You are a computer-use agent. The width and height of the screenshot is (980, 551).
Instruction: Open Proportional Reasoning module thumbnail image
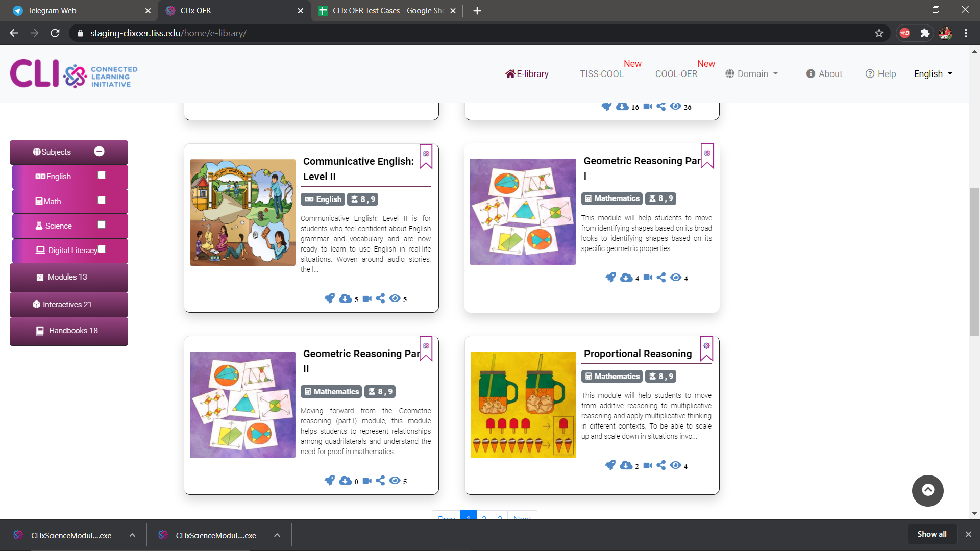tap(523, 405)
